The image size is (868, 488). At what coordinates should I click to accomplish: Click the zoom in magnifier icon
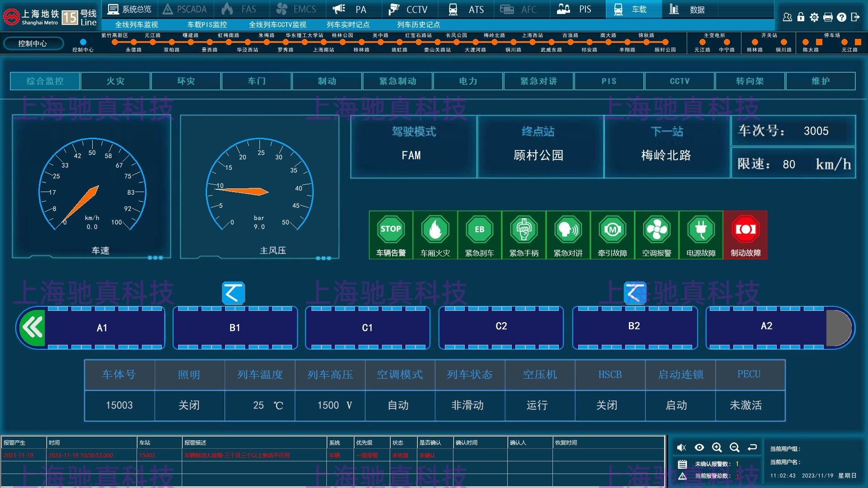[x=717, y=447]
